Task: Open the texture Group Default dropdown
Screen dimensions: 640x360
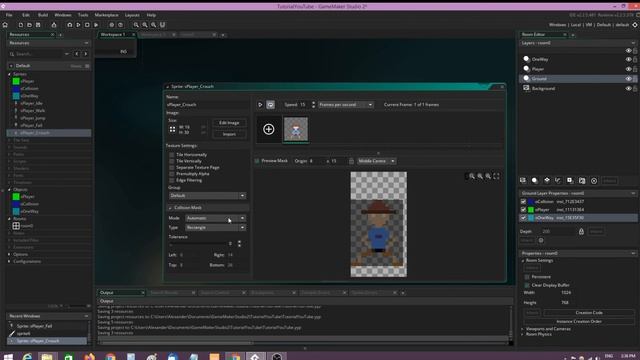Action: tap(207, 196)
